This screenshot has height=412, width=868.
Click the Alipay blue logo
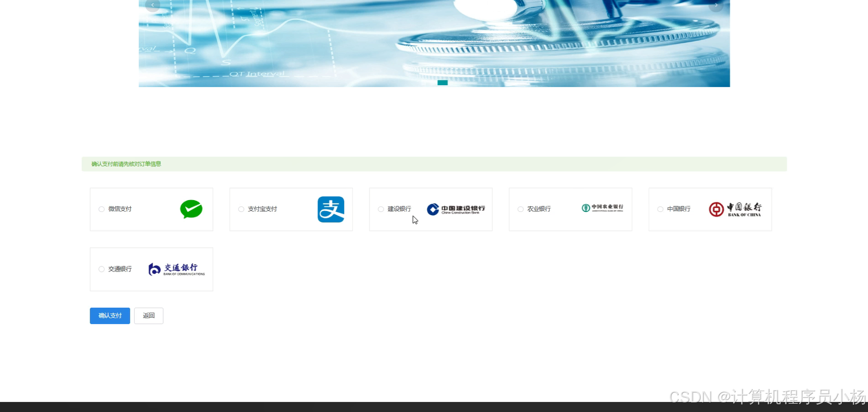(331, 209)
